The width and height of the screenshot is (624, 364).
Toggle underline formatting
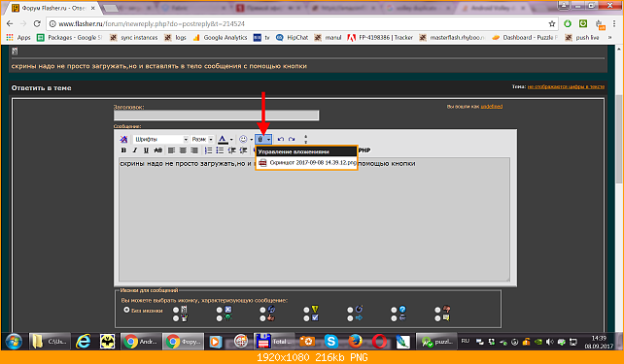pos(146,150)
